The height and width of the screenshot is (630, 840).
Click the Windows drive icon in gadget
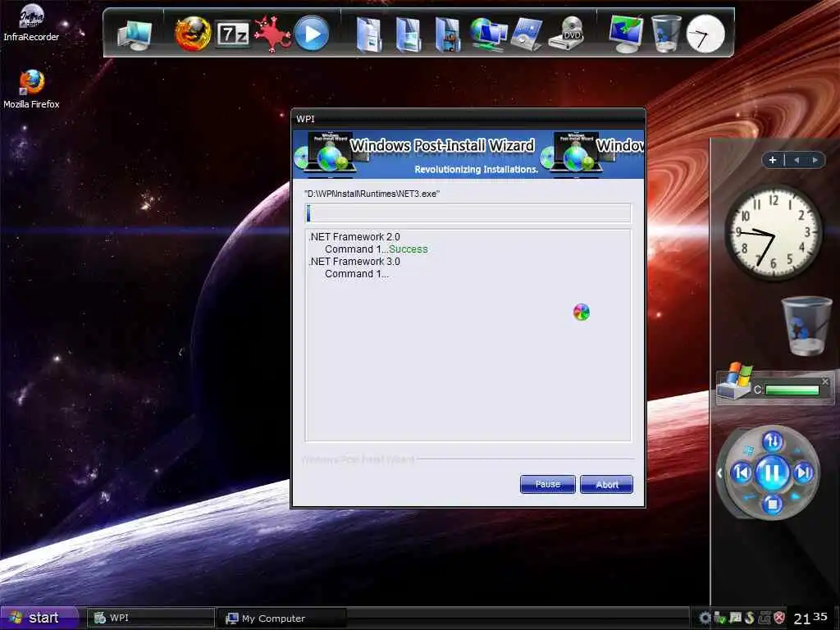click(735, 381)
